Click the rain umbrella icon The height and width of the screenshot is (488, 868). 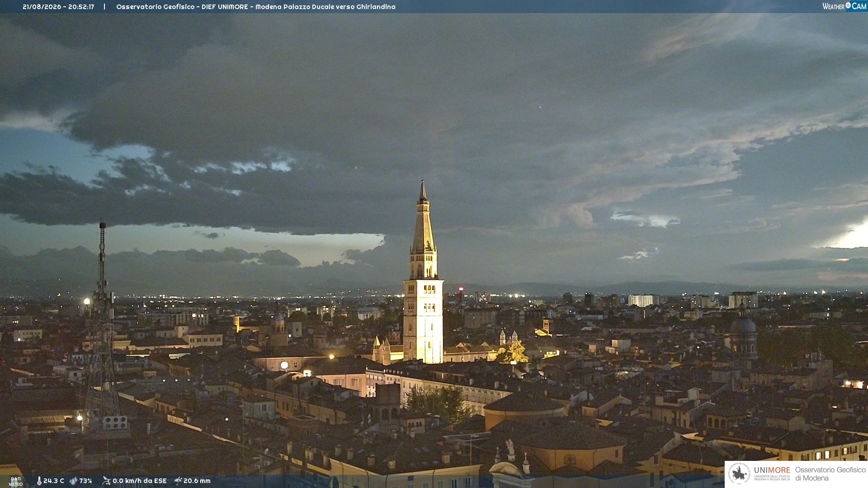178,481
